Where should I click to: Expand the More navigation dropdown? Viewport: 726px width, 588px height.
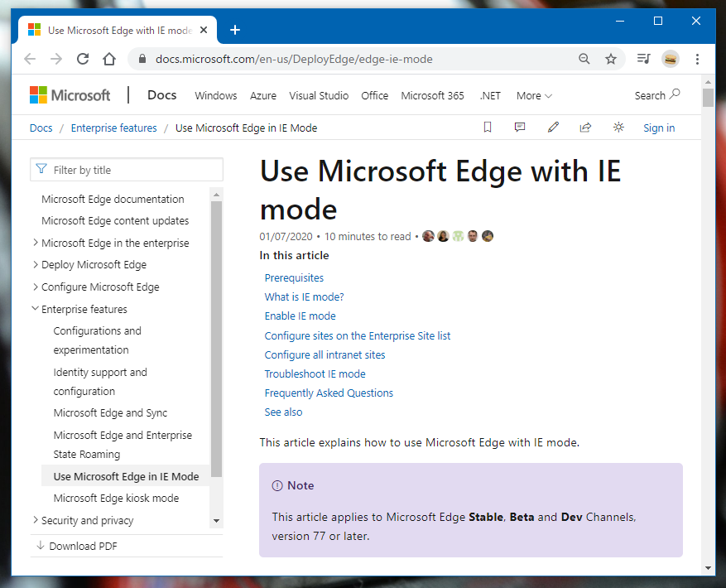(534, 95)
